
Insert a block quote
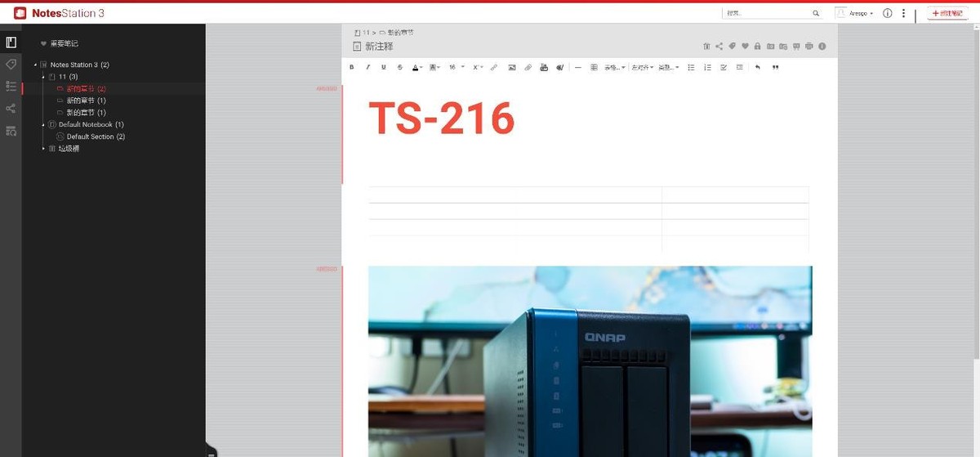[x=775, y=67]
